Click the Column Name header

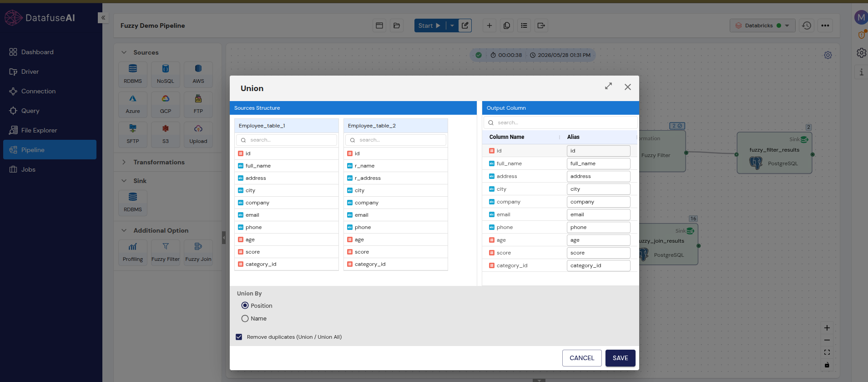tap(507, 137)
